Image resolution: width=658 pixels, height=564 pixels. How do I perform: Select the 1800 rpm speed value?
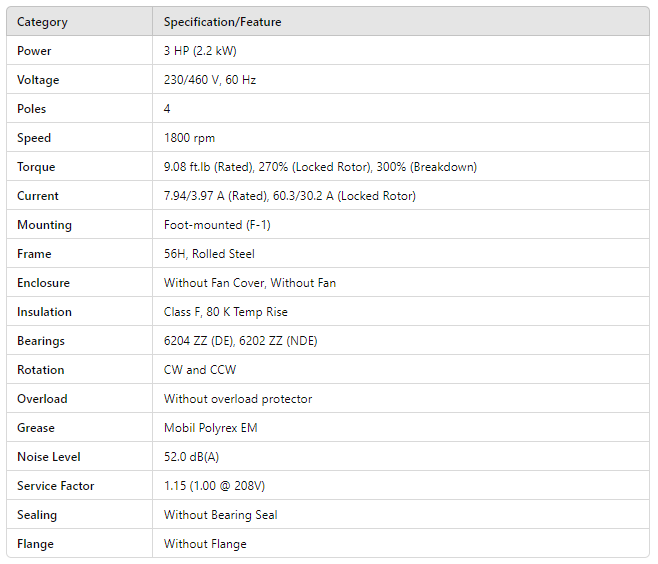tap(189, 138)
